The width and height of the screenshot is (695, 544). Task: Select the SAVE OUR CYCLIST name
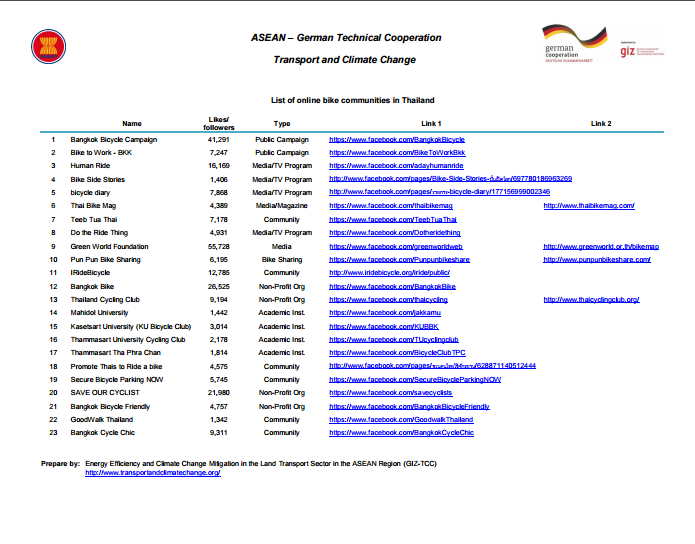(105, 393)
